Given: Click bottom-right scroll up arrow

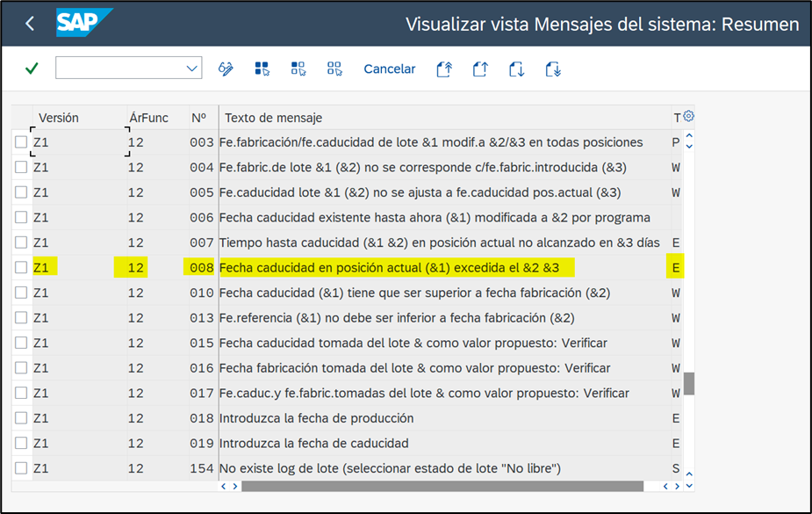Looking at the screenshot, I should tap(689, 474).
